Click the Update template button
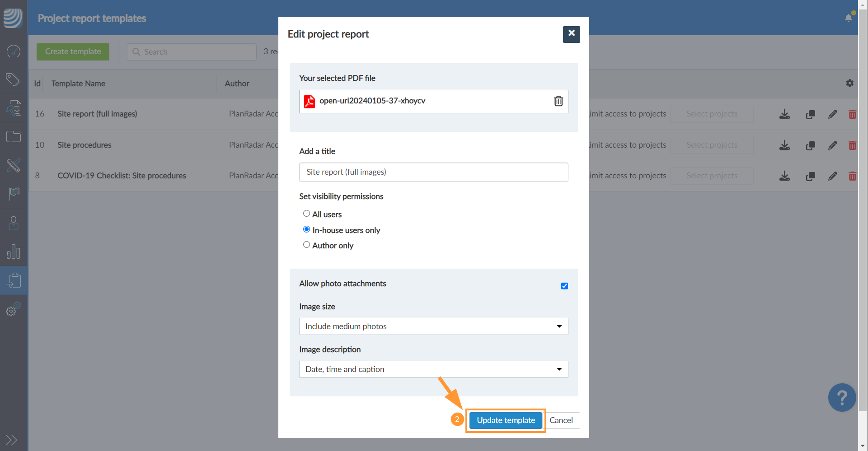The image size is (868, 451). click(x=506, y=420)
